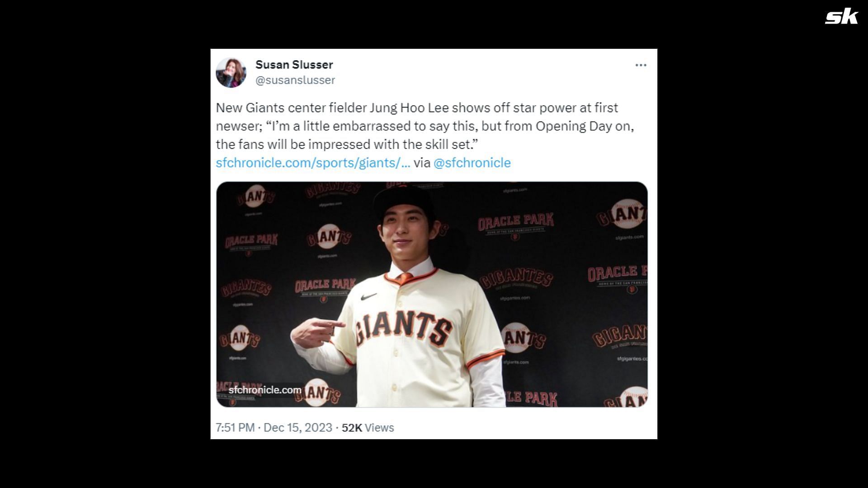Click the Dec 15, 2023 date

click(x=297, y=427)
